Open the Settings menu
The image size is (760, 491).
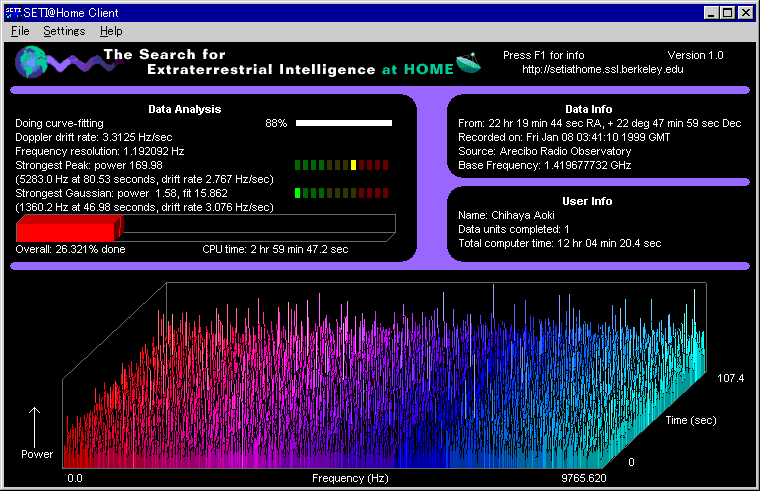pos(64,31)
